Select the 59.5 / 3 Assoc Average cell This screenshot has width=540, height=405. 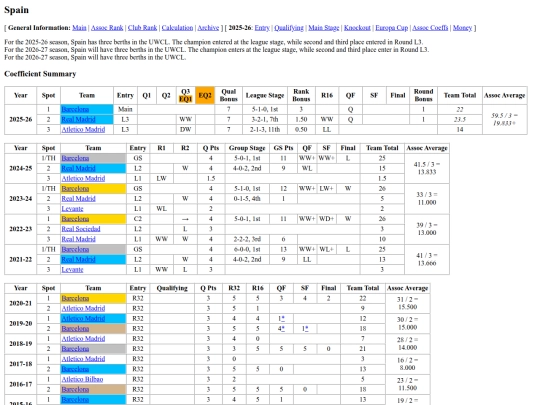pyautogui.click(x=505, y=119)
